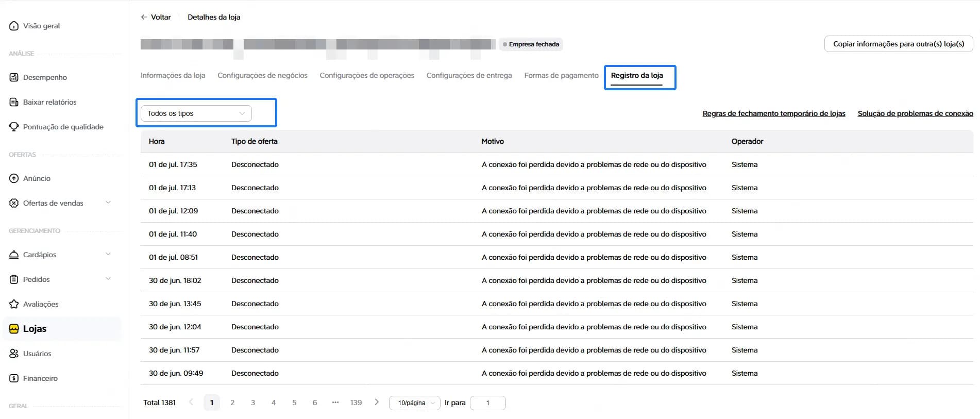The image size is (980, 419).
Task: Click the yellow Lojas store icon
Action: (14, 329)
